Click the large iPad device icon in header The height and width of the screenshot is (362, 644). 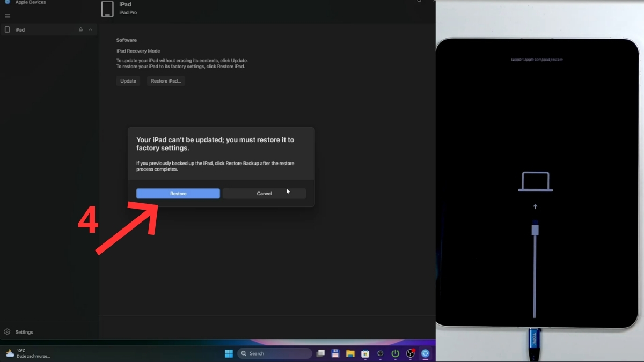pos(107,9)
